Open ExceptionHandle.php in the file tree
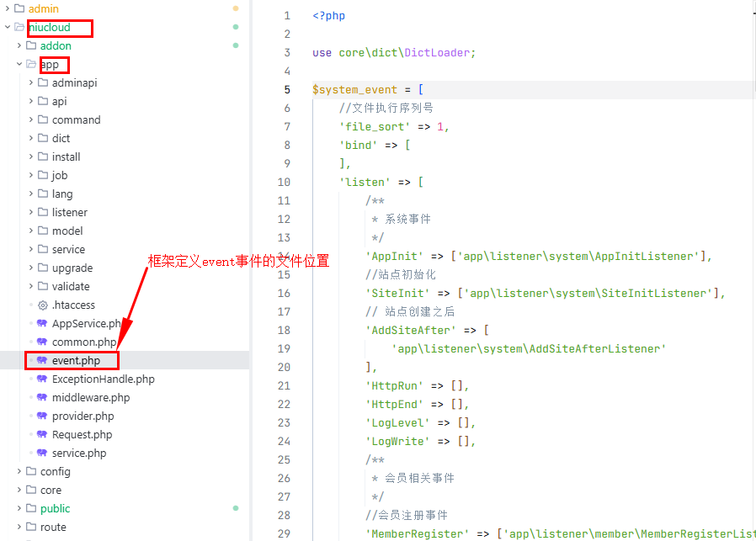The width and height of the screenshot is (756, 541). pyautogui.click(x=103, y=379)
